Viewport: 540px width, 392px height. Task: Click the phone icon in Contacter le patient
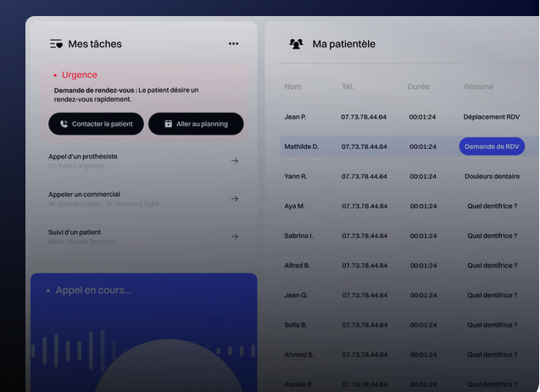[64, 124]
